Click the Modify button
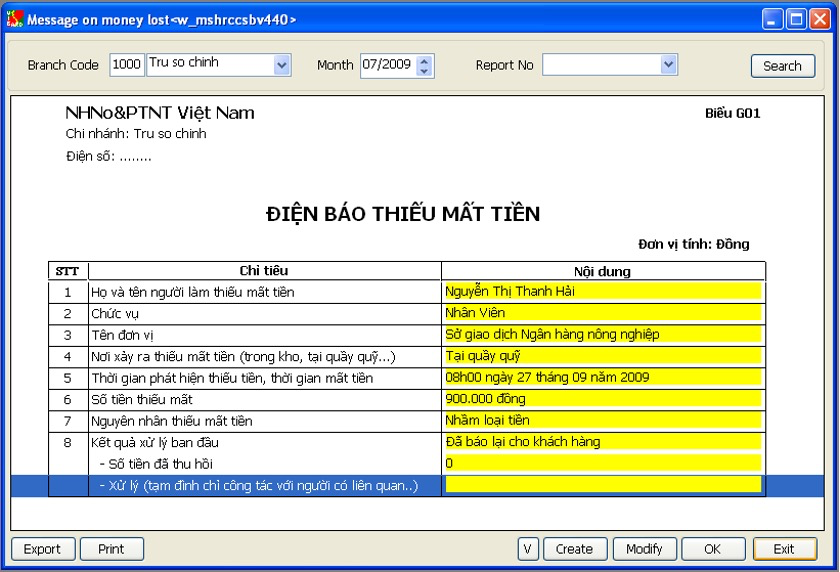840x572 pixels. pyautogui.click(x=644, y=549)
